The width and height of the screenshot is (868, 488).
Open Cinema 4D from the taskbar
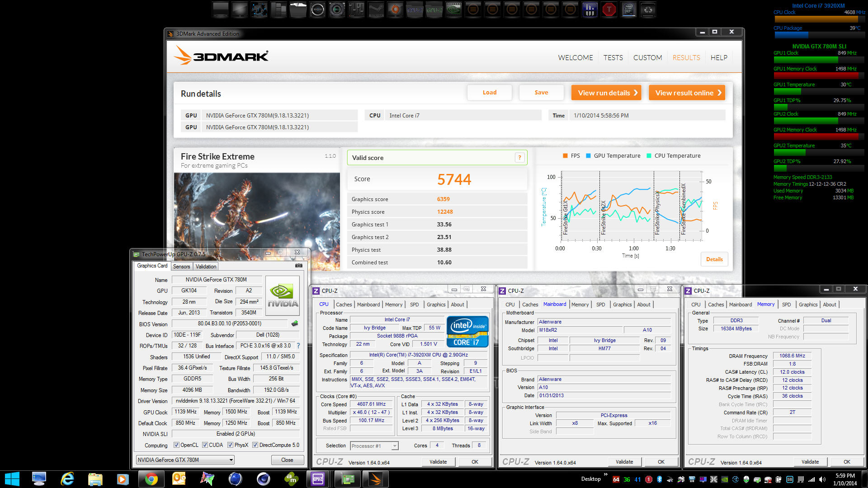coord(263,479)
